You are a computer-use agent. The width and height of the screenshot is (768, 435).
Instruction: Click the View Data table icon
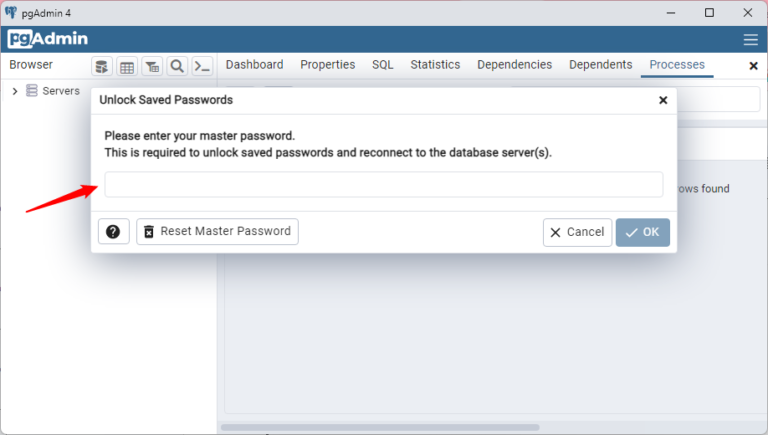click(127, 66)
